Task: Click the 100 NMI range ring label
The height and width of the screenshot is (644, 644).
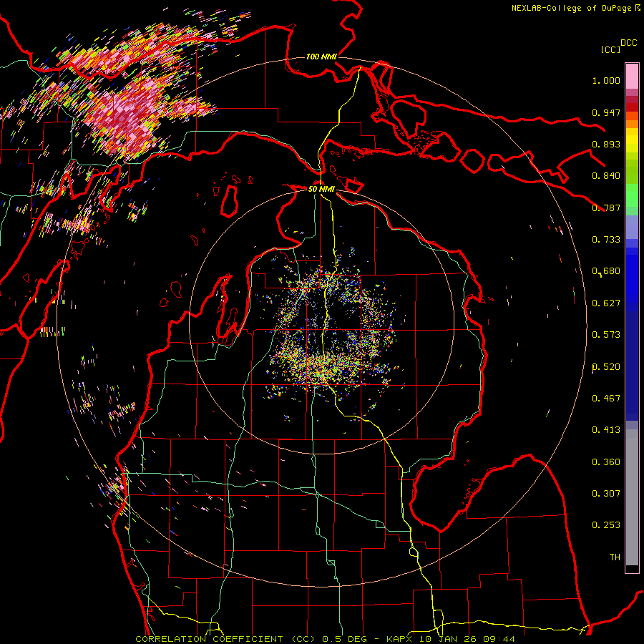Action: 321,57
